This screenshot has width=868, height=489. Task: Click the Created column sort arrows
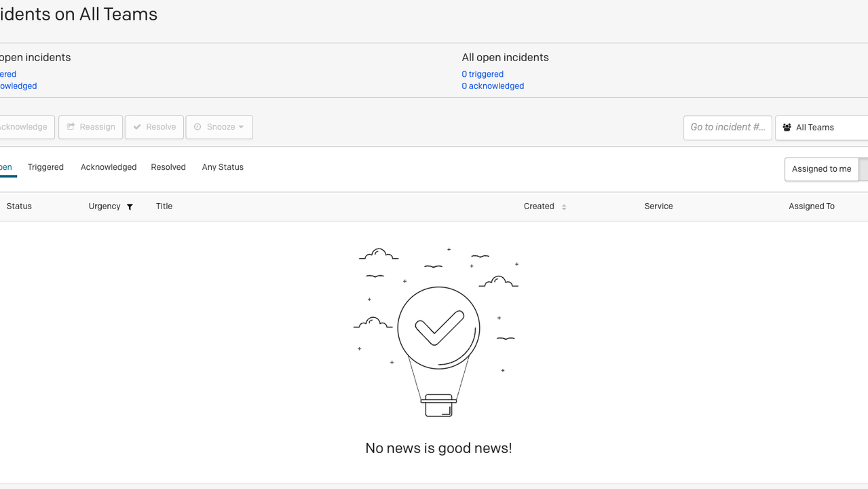point(564,207)
